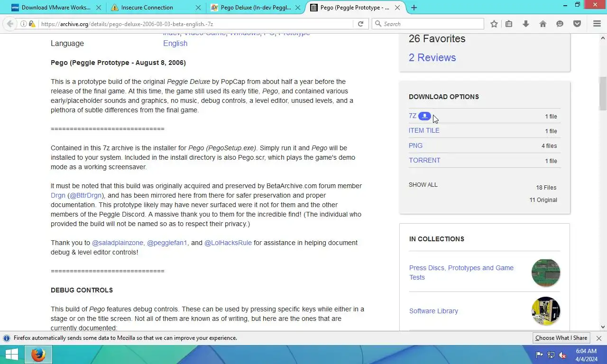607x364 pixels.
Task: Close the Pego Peggle Prototype tab
Action: [x=398, y=8]
